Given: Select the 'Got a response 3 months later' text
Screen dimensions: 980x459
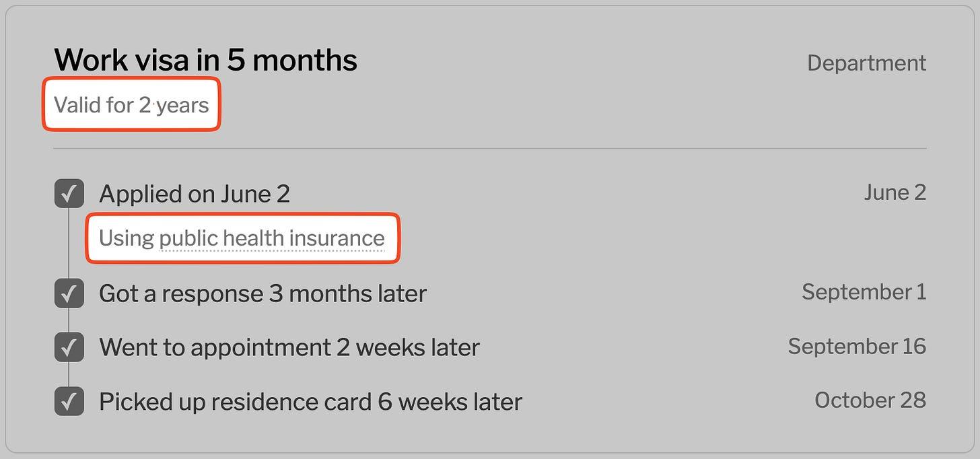Looking at the screenshot, I should (x=262, y=293).
